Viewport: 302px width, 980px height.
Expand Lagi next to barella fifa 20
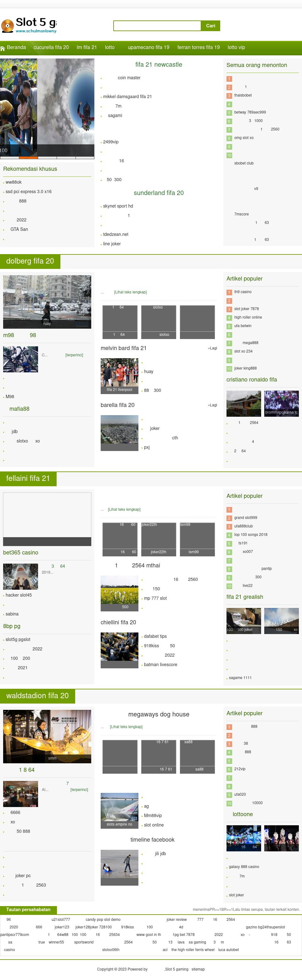[212, 405]
